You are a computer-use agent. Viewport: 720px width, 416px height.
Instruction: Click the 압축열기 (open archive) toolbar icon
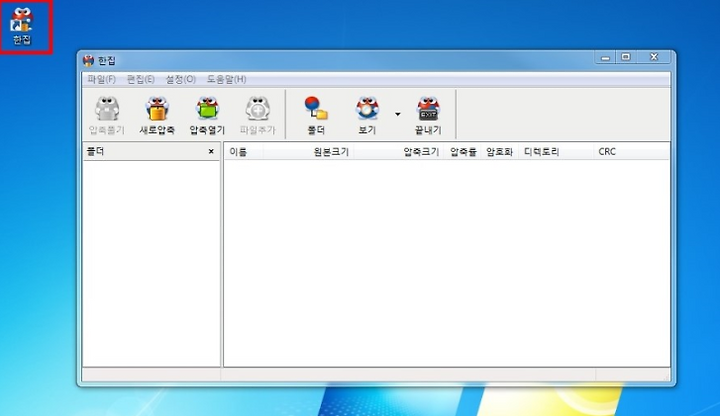pos(207,115)
